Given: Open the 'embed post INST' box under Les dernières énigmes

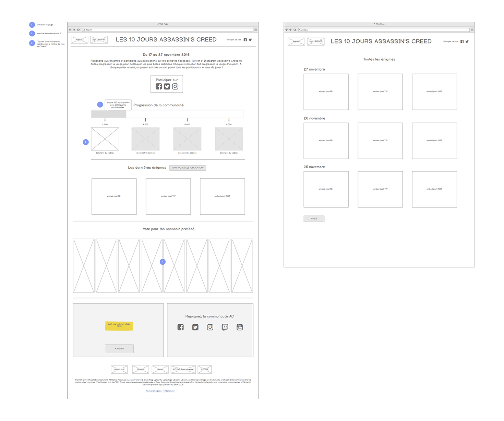Looking at the screenshot, I should pyautogui.click(x=223, y=196).
